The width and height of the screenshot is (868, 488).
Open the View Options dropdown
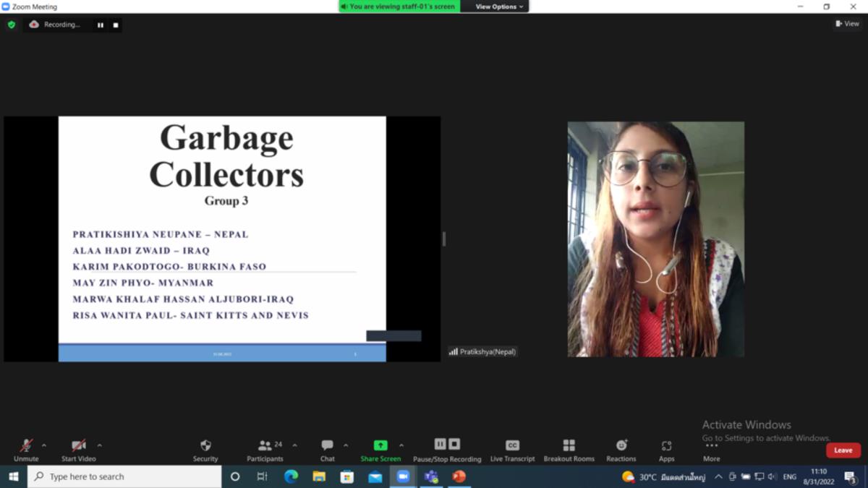tap(499, 7)
